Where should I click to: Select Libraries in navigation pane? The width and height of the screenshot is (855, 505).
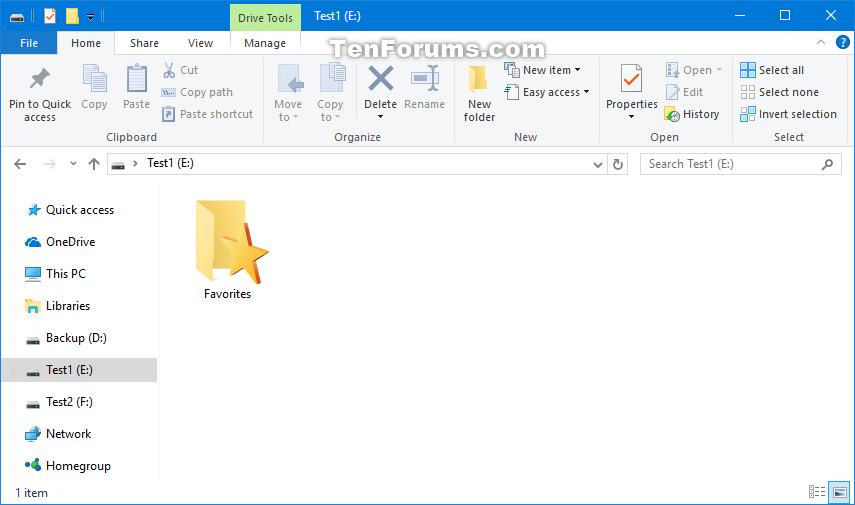coord(68,306)
